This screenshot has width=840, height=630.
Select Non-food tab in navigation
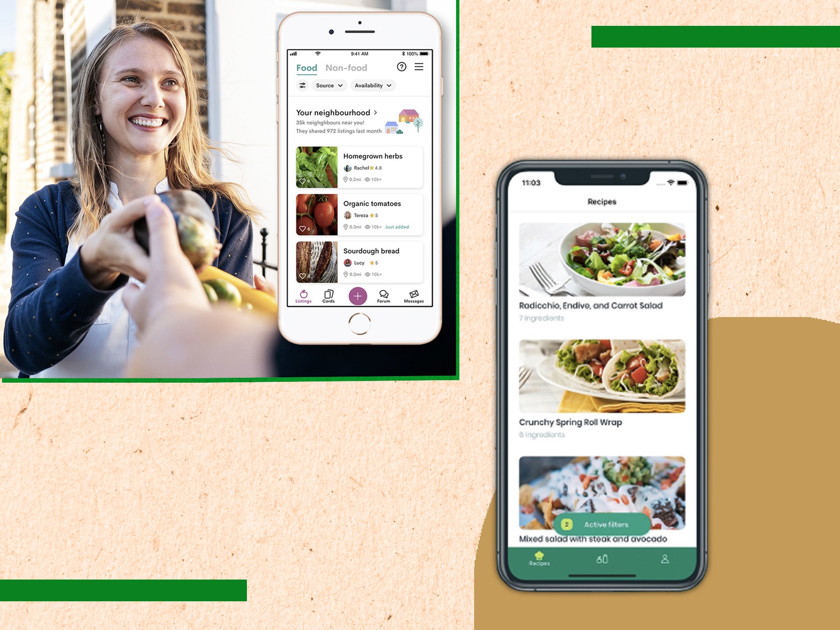(x=347, y=68)
